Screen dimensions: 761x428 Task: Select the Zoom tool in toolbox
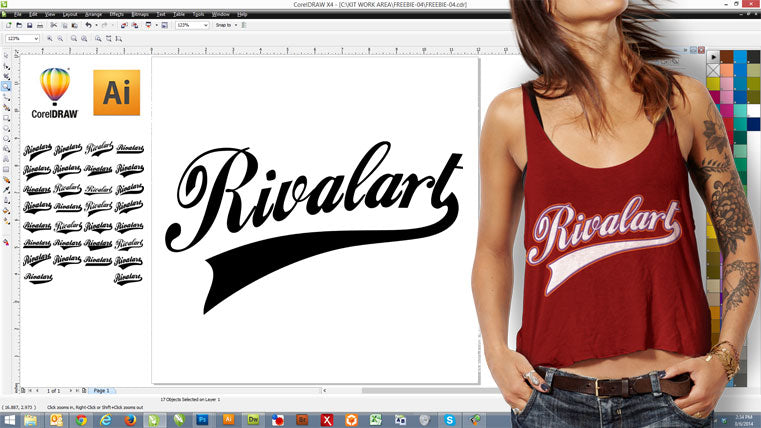(x=6, y=87)
